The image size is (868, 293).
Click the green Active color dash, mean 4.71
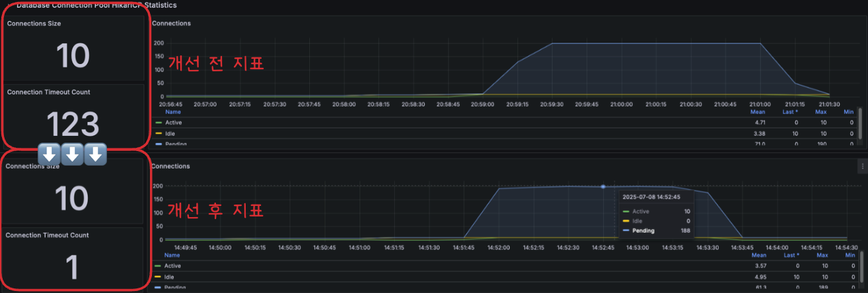(x=158, y=123)
